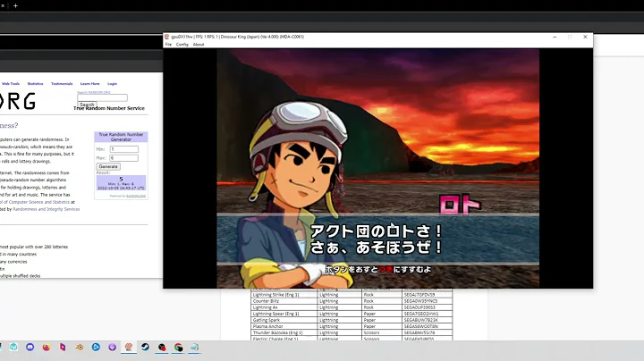Open the Testimonials link on RANDOM.ORG
The width and height of the screenshot is (644, 361).
[x=62, y=84]
